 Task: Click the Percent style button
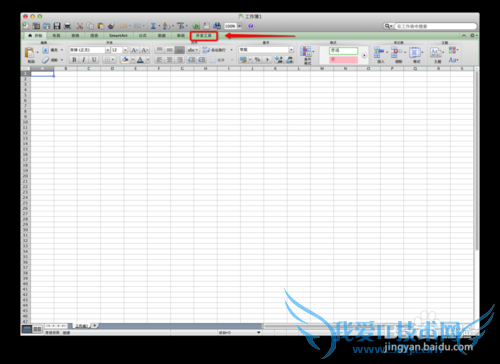[257, 60]
